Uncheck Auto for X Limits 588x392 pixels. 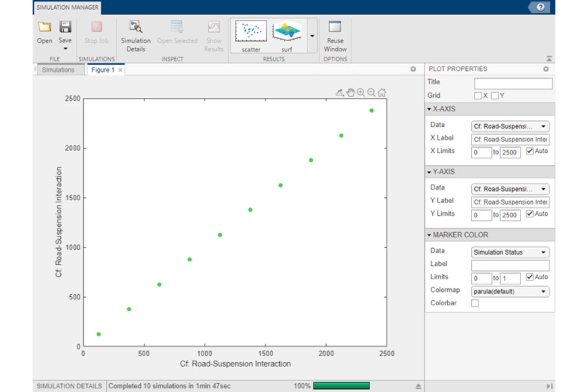[x=530, y=151]
